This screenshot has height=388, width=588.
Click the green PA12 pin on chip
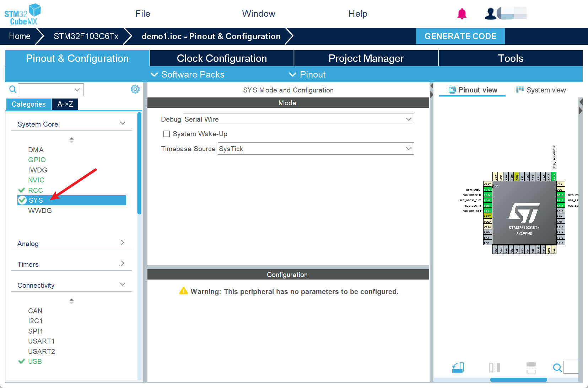coord(561,200)
